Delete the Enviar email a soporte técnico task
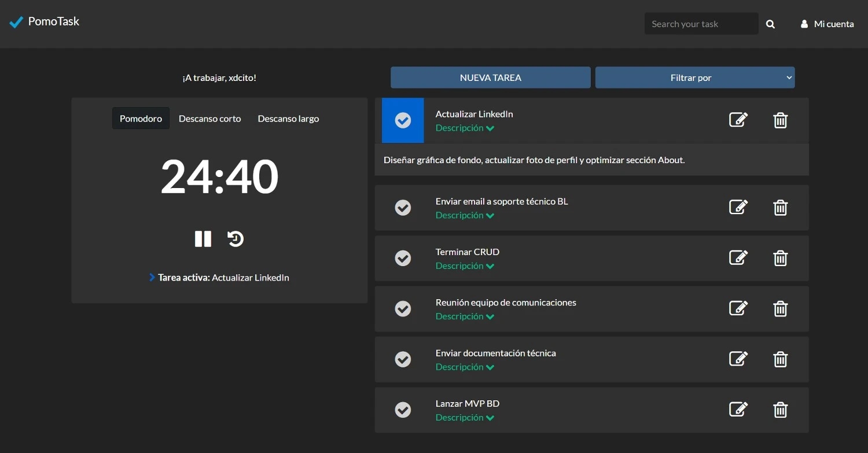The height and width of the screenshot is (453, 868). click(x=780, y=207)
